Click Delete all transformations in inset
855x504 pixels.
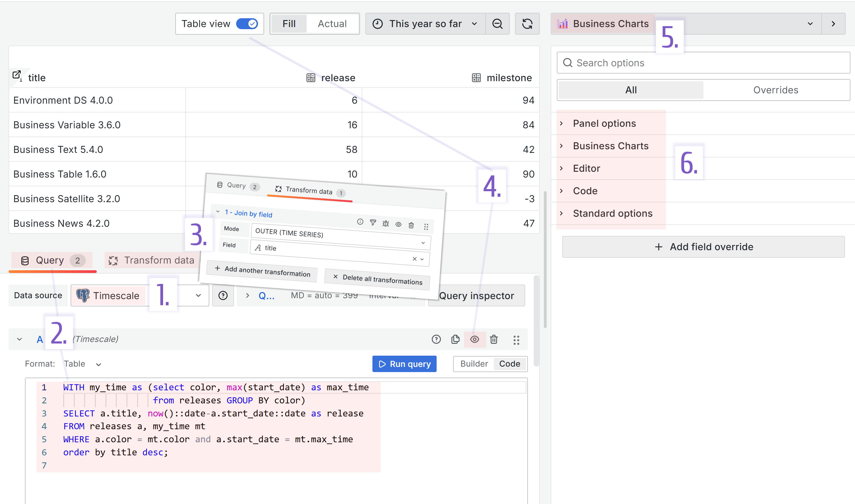[378, 279]
